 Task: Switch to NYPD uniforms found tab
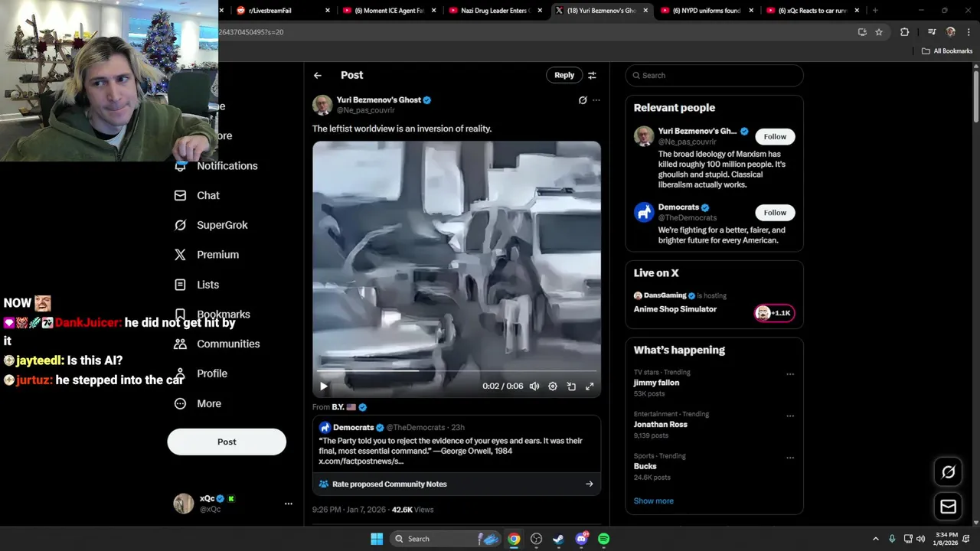pyautogui.click(x=707, y=11)
